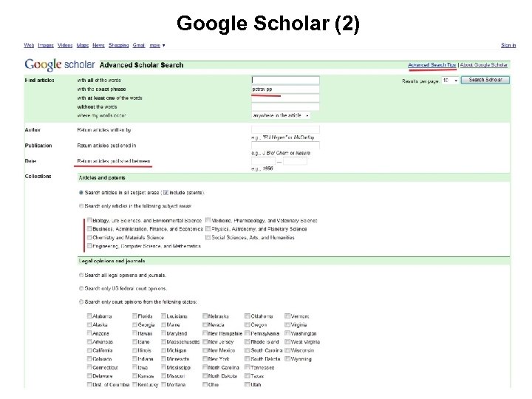Select 'Search articles in all subject areas' radio

[81, 193]
